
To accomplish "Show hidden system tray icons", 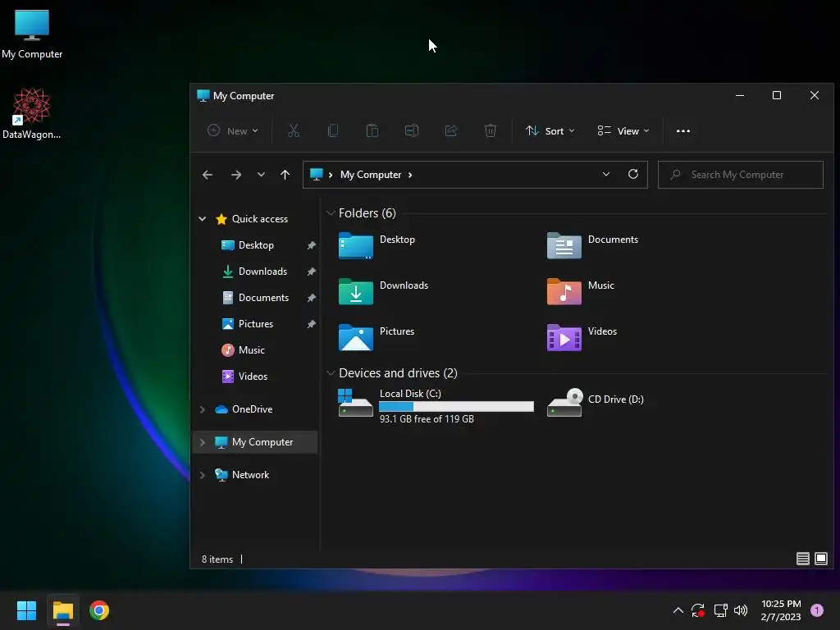I will [x=678, y=610].
